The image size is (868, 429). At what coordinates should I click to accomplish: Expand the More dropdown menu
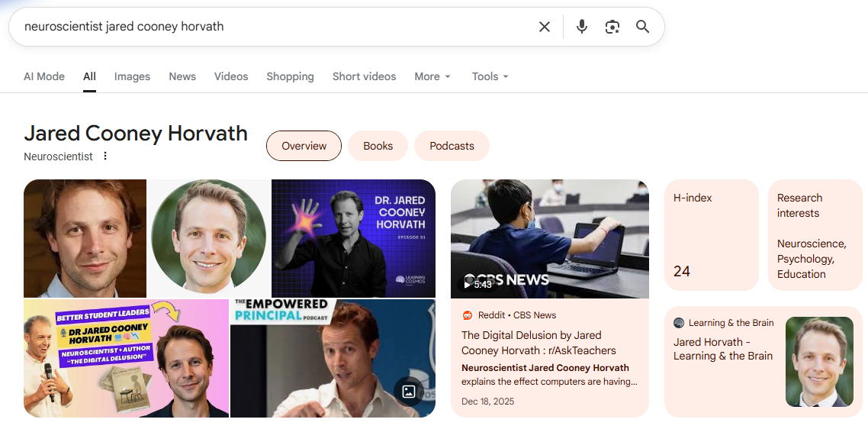(432, 76)
